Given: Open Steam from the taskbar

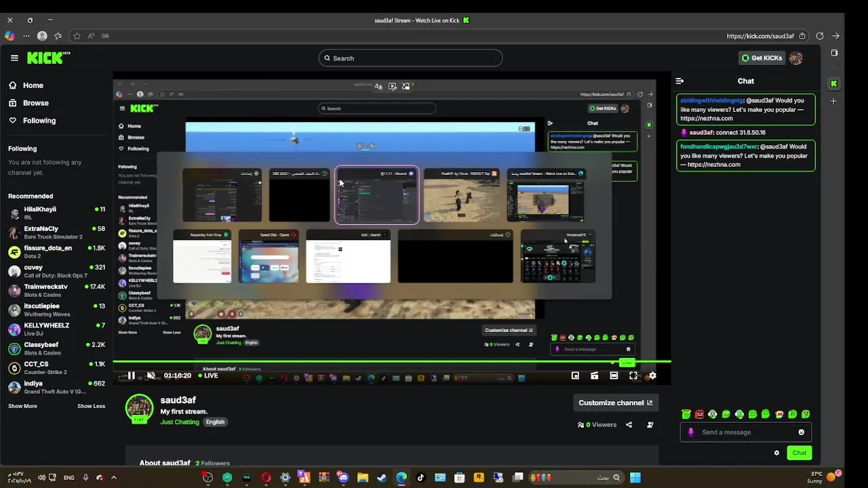Looking at the screenshot, I should (382, 477).
